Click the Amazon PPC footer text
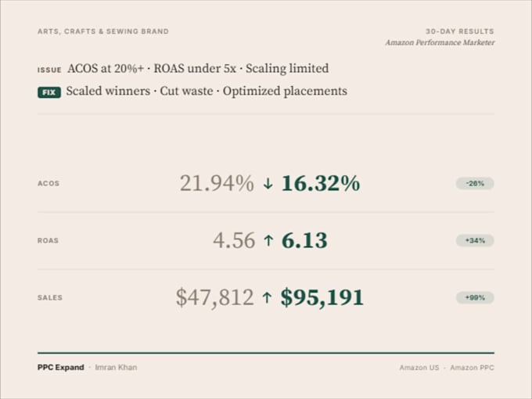 click(x=472, y=368)
